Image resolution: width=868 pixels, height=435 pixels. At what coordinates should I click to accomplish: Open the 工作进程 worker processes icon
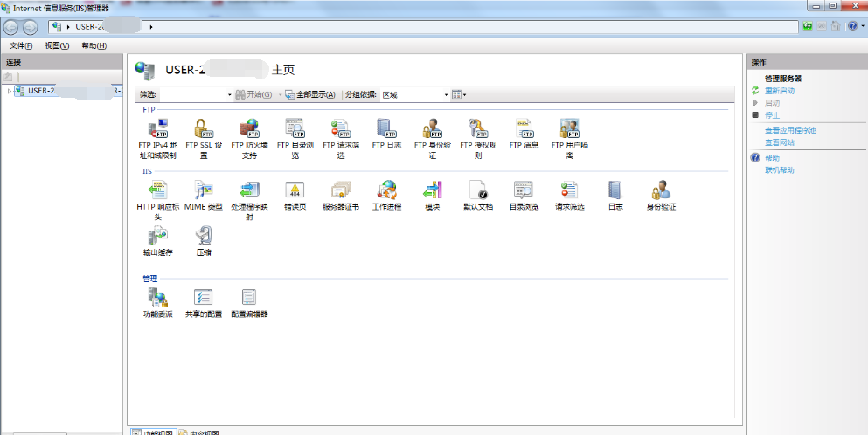click(x=386, y=191)
